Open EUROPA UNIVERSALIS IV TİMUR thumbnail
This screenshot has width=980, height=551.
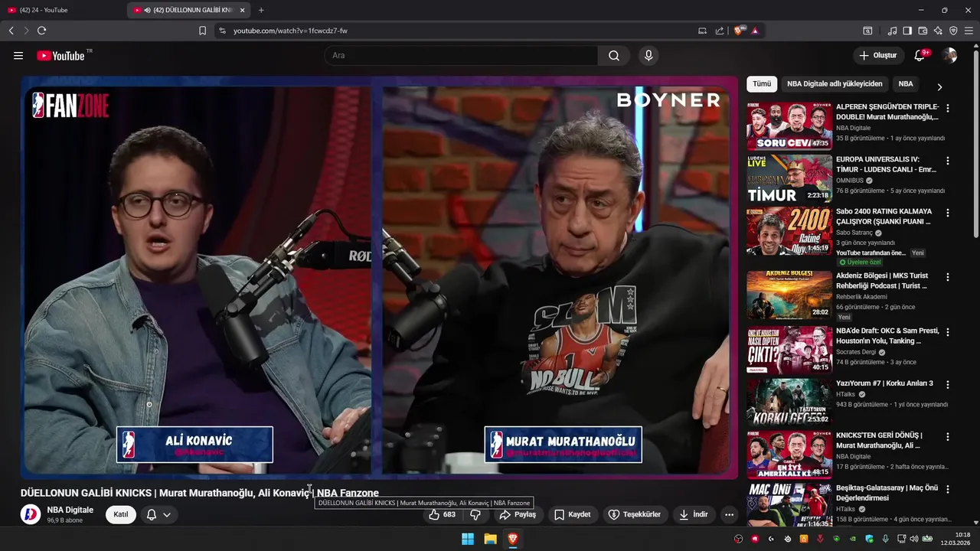tap(789, 178)
